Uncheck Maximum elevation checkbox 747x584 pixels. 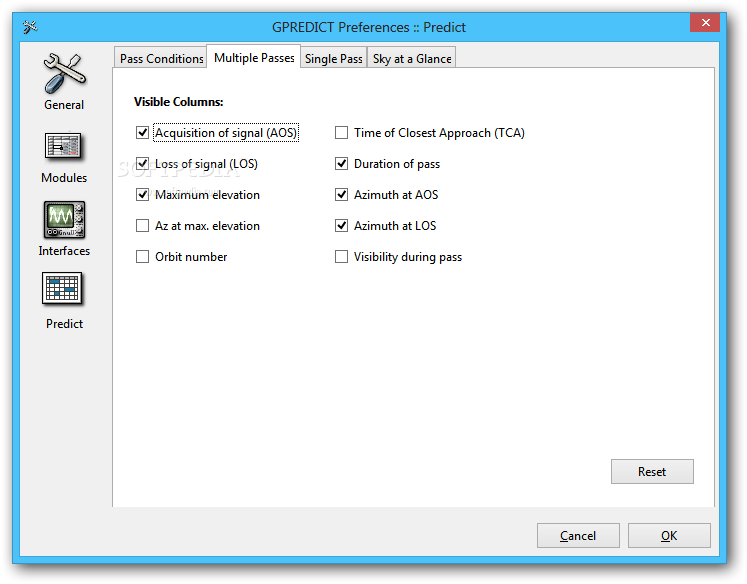142,194
